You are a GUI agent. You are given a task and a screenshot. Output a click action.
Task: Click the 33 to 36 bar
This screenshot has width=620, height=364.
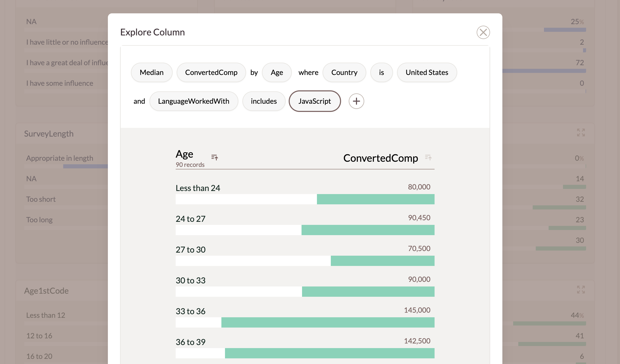(328, 322)
